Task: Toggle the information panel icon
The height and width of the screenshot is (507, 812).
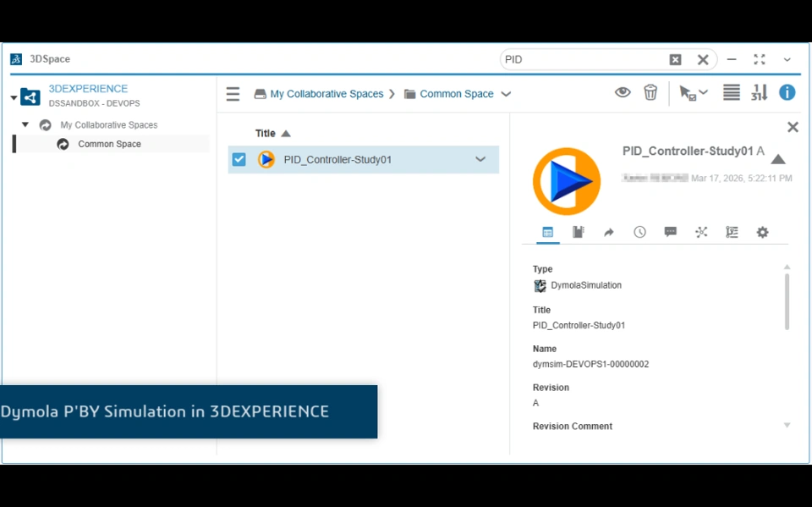Action: [787, 92]
